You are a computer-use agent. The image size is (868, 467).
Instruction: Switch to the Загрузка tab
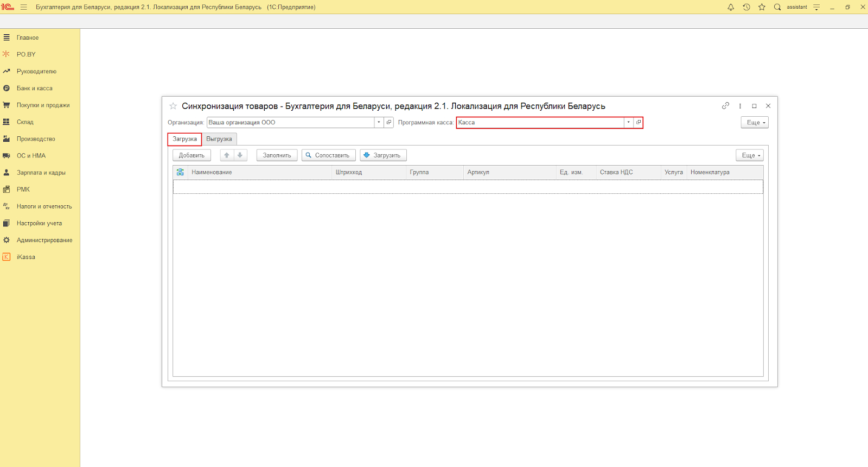184,139
